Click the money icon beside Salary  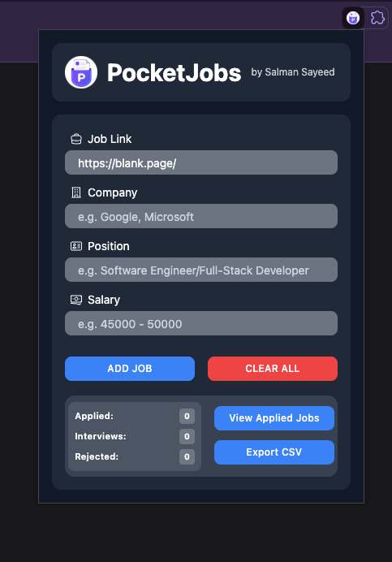click(x=76, y=300)
